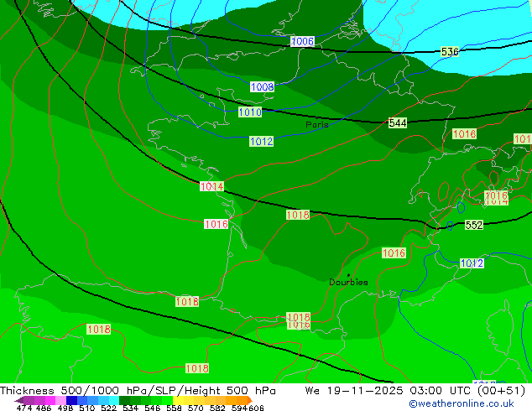Click the Dourbies location label
532x411 pixels.
(x=348, y=282)
